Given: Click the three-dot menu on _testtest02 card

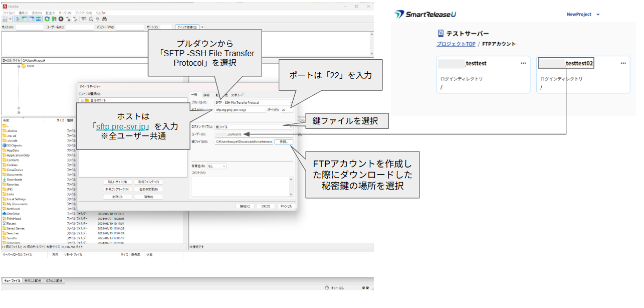Looking at the screenshot, I should tap(623, 63).
